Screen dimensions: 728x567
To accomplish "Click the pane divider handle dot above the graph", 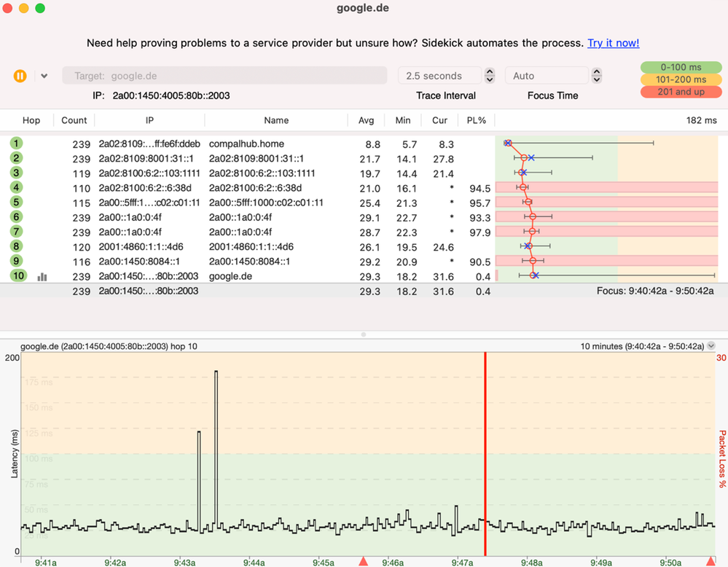I will click(x=364, y=335).
